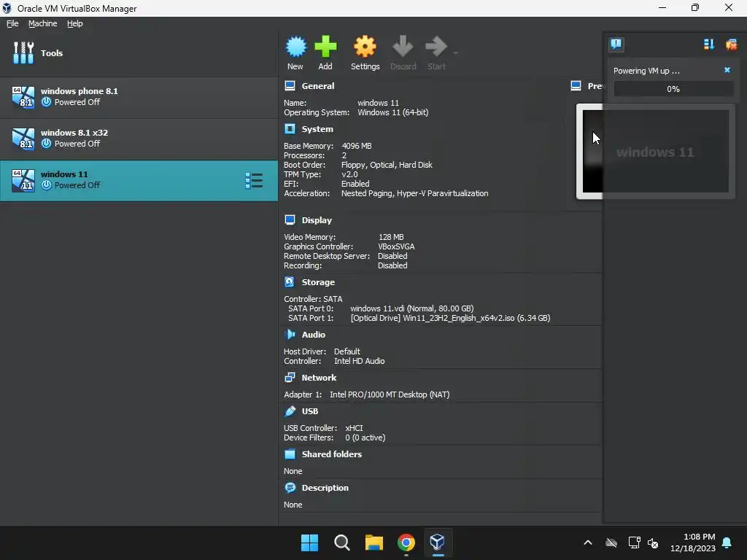
Task: Click the USB plug icon
Action: tap(290, 411)
